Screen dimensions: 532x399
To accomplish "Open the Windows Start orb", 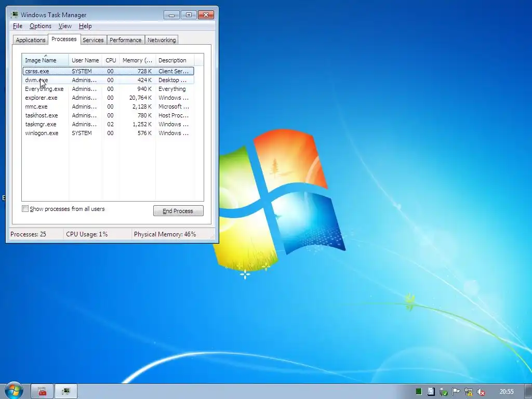I will coord(14,391).
